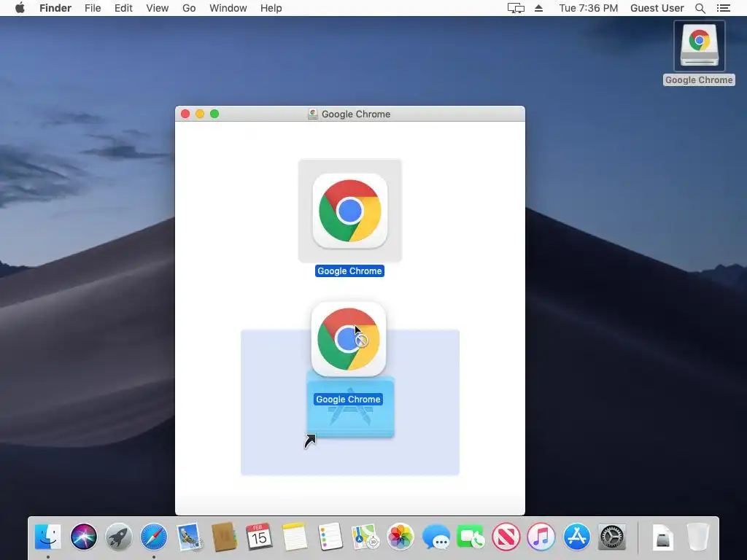Screen dimensions: 747x560
Task: Select Google Chrome disk on desktop
Action: click(x=699, y=46)
